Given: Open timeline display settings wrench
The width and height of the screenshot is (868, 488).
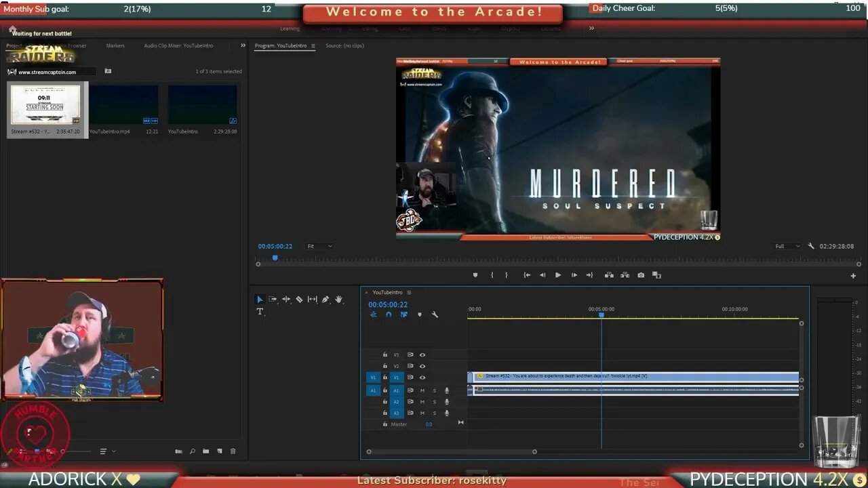Looking at the screenshot, I should tap(435, 314).
